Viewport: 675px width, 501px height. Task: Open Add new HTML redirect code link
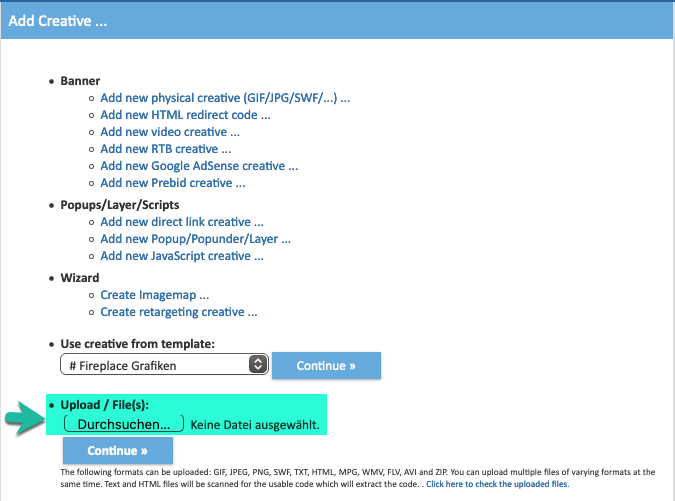coord(186,115)
